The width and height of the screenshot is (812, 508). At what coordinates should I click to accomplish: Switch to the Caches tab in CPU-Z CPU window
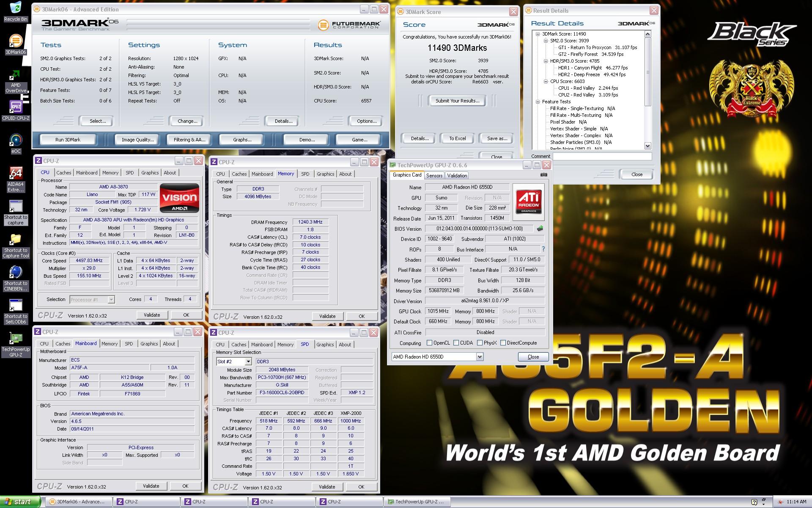pos(64,173)
